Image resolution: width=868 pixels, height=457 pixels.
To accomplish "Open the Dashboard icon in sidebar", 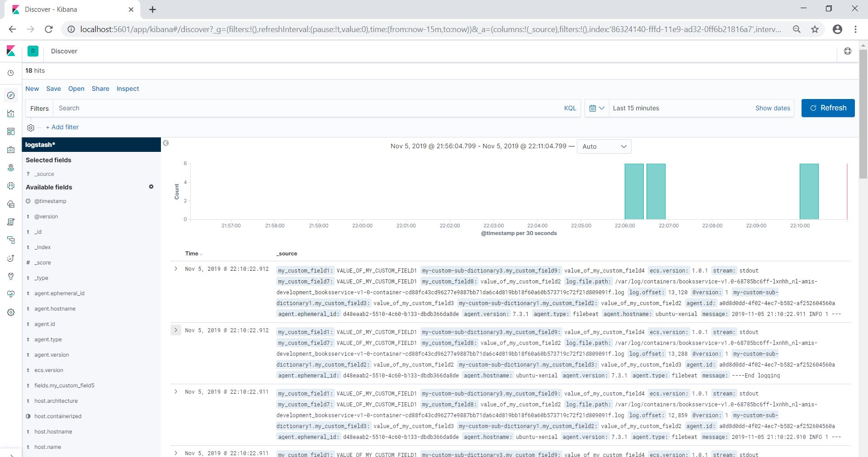I will pyautogui.click(x=11, y=132).
